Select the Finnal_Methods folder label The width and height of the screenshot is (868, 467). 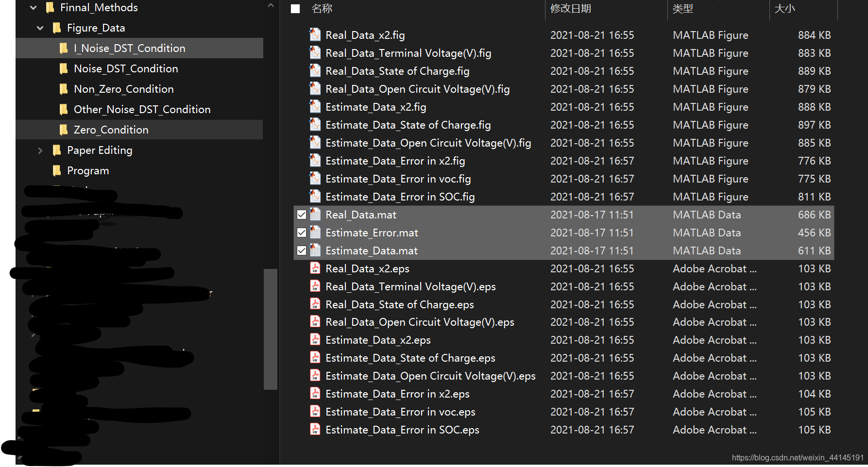tap(99, 7)
